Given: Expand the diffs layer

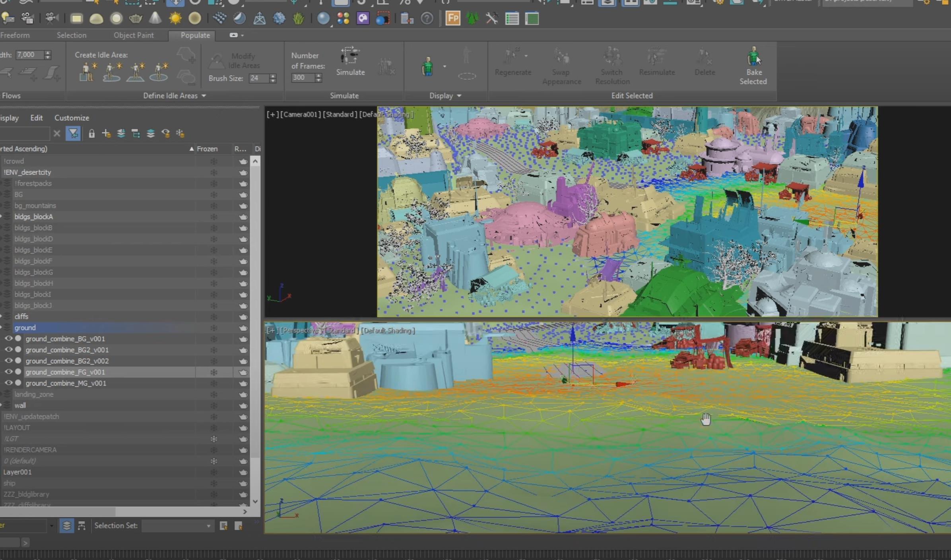Looking at the screenshot, I should [1, 316].
